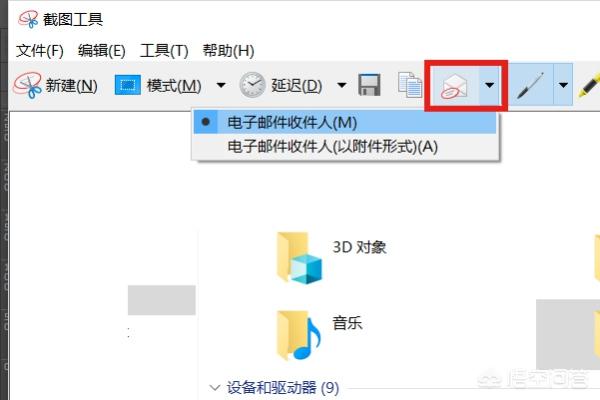Click the 新建(N) button label

pos(72,85)
